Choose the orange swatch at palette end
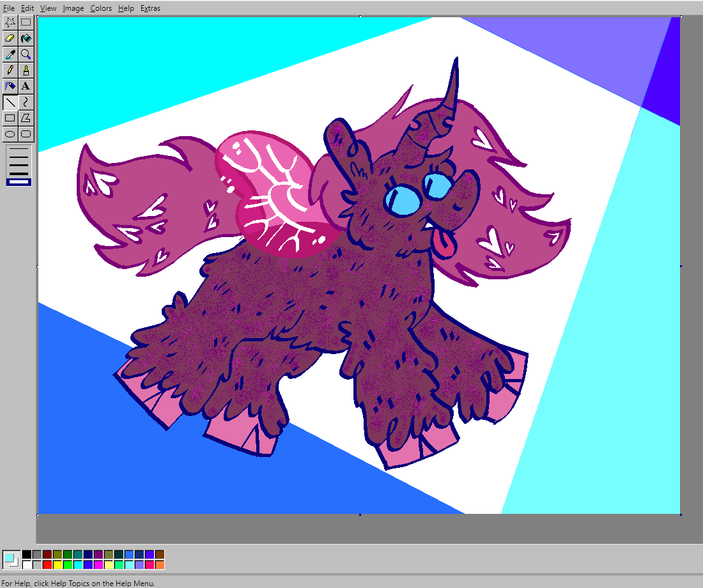 160,565
